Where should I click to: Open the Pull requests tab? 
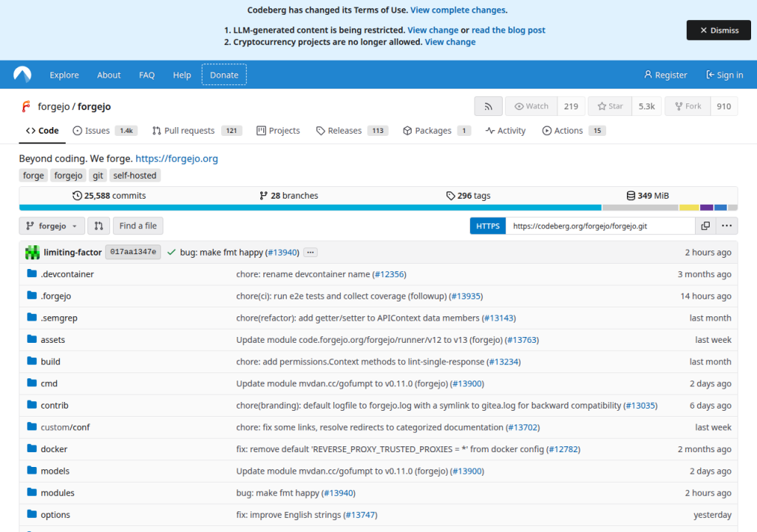click(x=197, y=131)
